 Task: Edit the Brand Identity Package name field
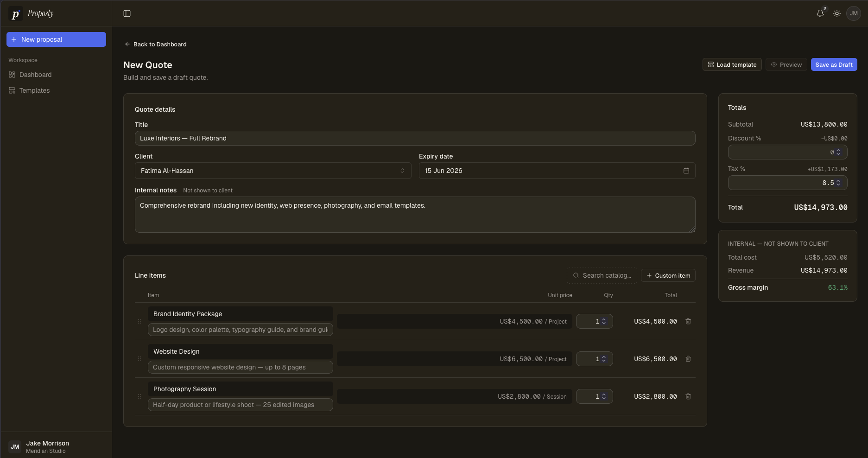pos(241,314)
